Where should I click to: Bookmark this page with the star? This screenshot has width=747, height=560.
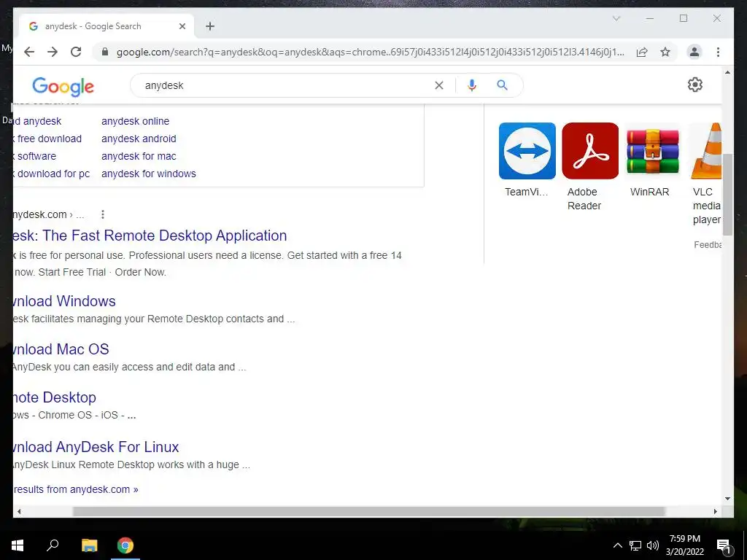pyautogui.click(x=665, y=52)
